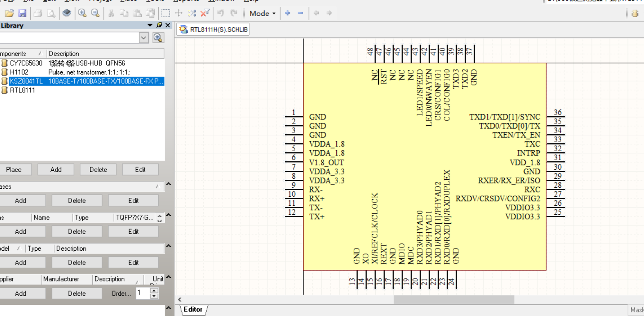644x316 pixels.
Task: Undo the last action
Action: click(221, 14)
